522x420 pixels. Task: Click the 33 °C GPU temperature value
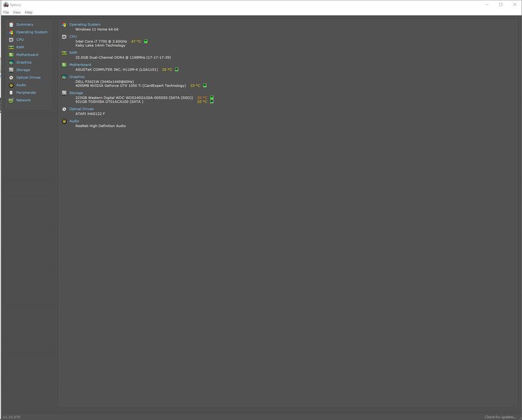[195, 86]
